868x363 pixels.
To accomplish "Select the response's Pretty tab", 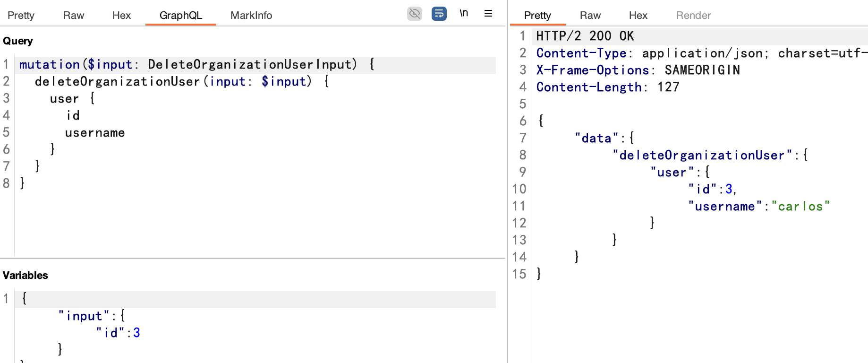I will [537, 16].
